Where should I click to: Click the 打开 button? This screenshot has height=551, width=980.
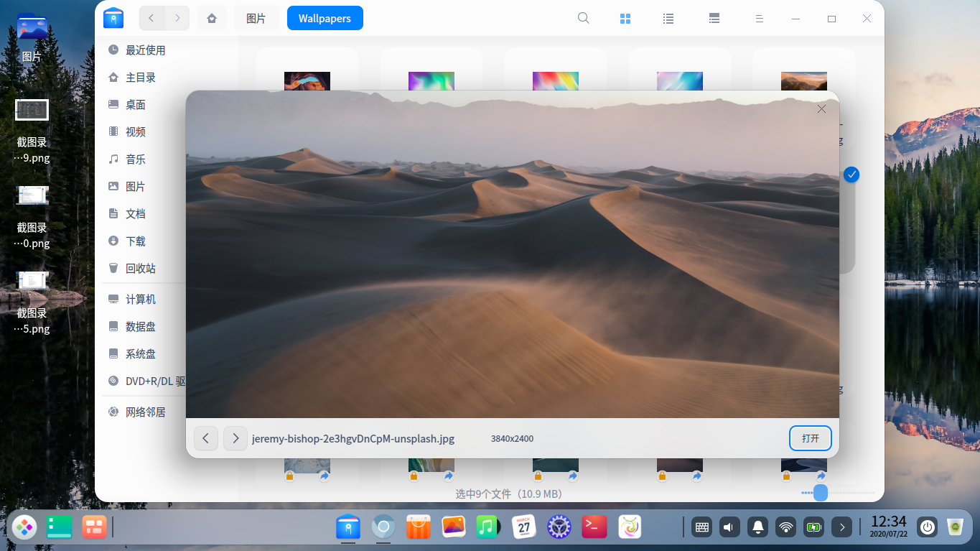(x=811, y=438)
